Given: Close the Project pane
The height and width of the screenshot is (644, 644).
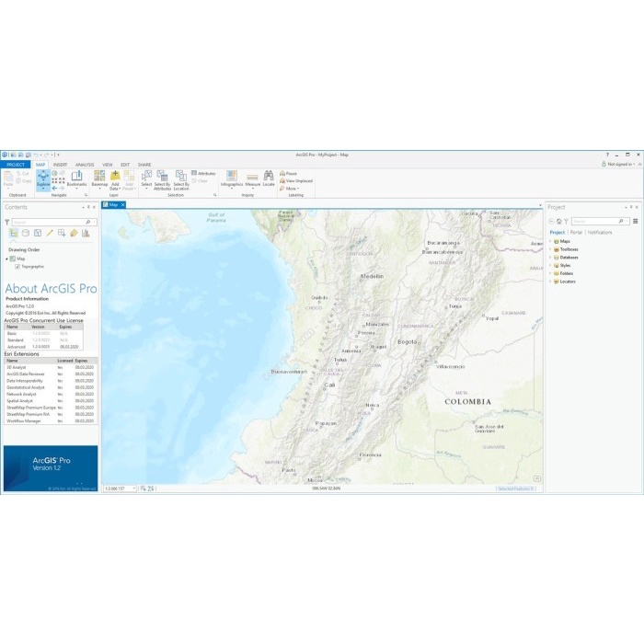Looking at the screenshot, I should tap(637, 207).
